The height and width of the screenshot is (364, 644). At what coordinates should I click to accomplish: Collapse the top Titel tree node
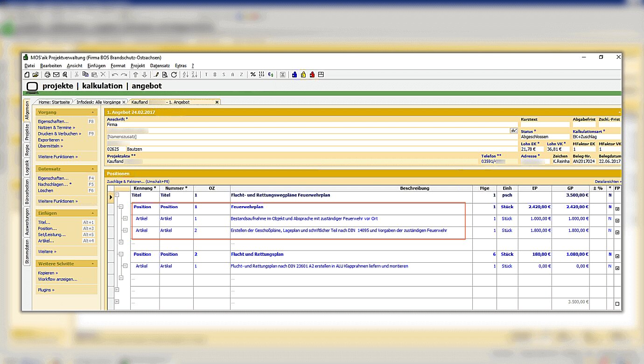[x=117, y=196]
